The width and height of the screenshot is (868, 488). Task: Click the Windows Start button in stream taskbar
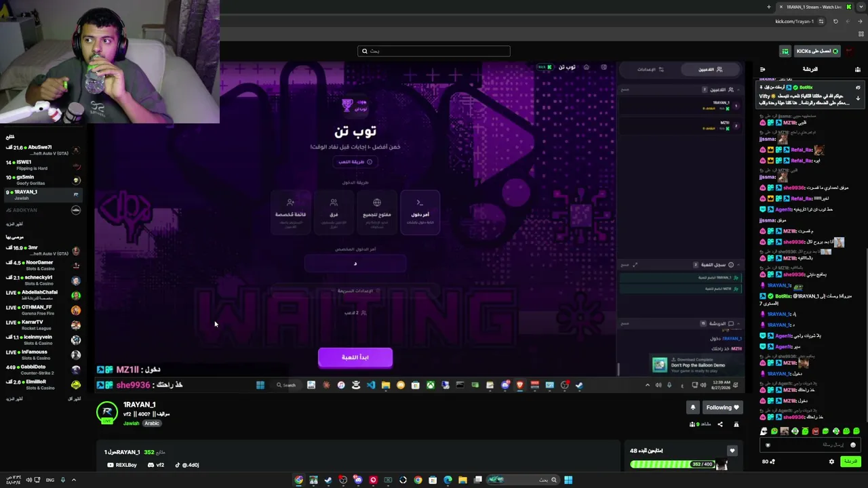coord(260,385)
